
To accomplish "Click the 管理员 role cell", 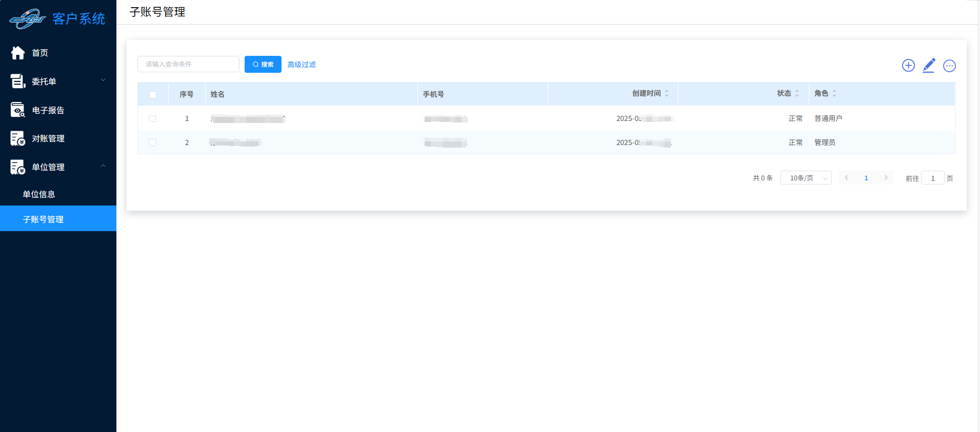I will click(x=825, y=142).
